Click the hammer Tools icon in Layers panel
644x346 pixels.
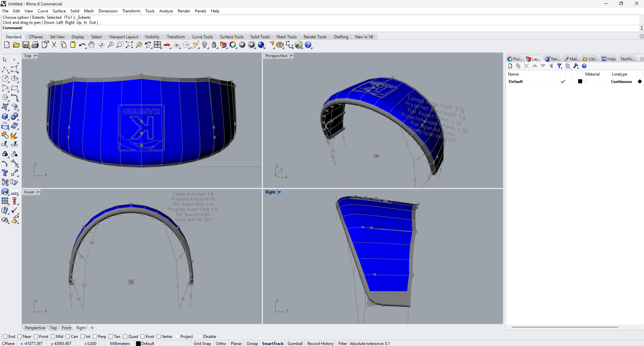click(x=576, y=66)
